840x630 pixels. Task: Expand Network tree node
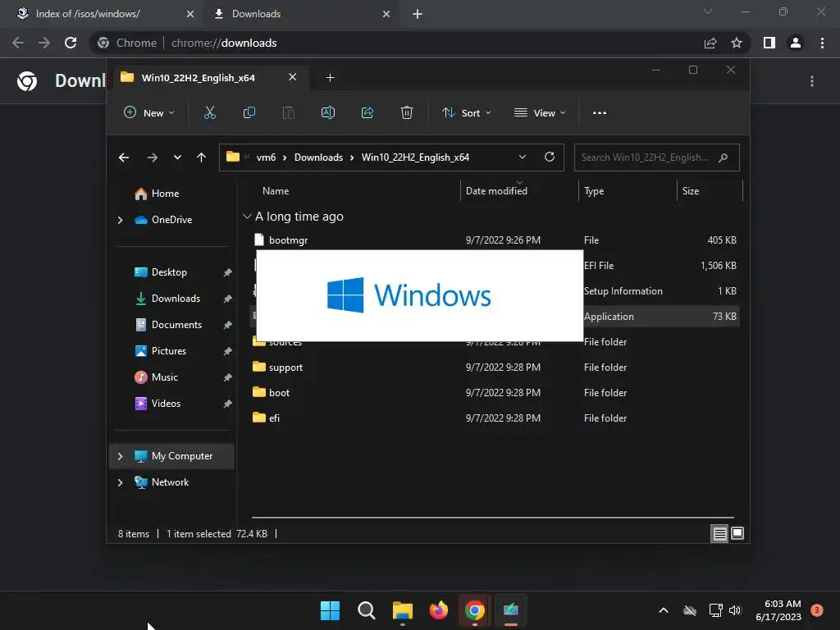pyautogui.click(x=120, y=482)
